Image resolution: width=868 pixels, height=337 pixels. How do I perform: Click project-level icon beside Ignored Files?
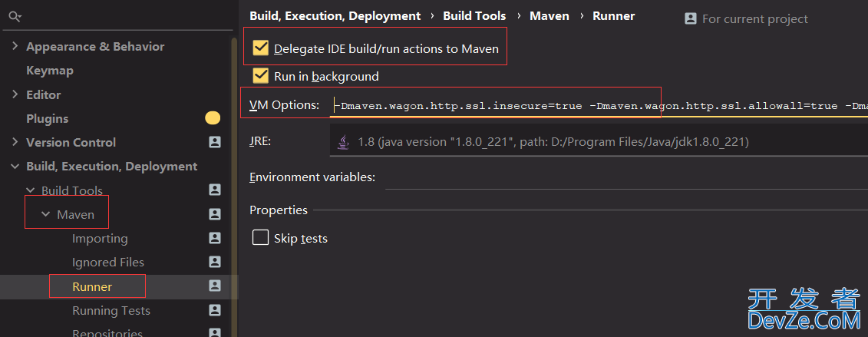[215, 262]
